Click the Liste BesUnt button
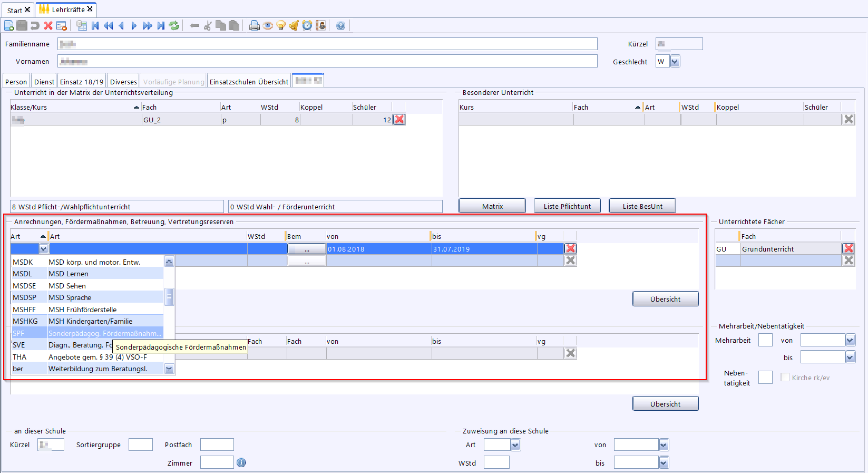The height and width of the screenshot is (473, 868). pos(642,206)
